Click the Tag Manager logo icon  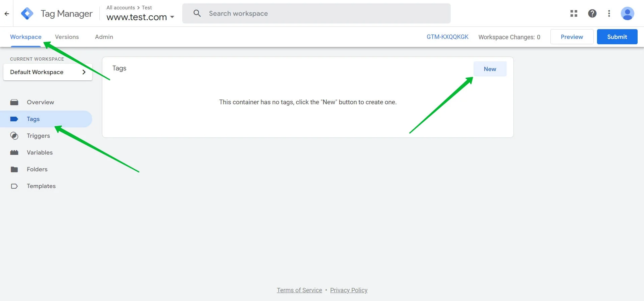(27, 13)
